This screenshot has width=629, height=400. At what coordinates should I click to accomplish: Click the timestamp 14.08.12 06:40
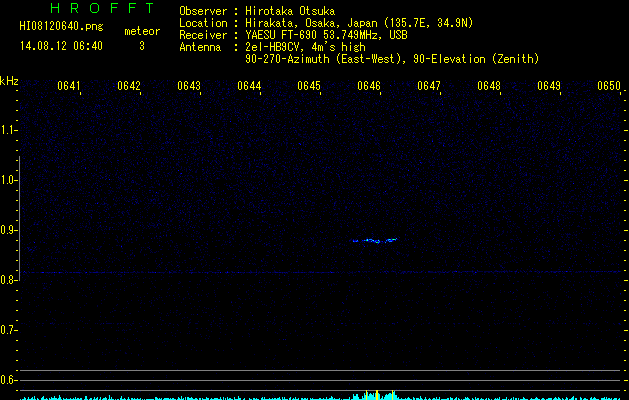point(61,46)
